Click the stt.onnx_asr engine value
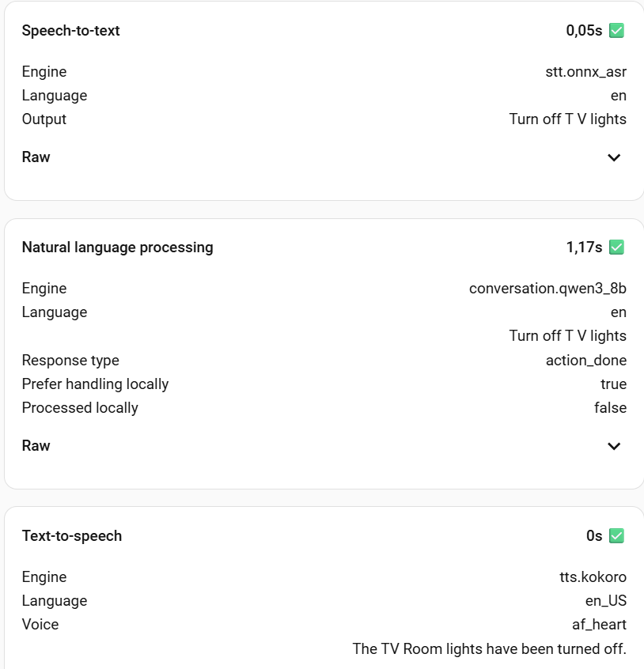This screenshot has width=644, height=669. (x=581, y=72)
